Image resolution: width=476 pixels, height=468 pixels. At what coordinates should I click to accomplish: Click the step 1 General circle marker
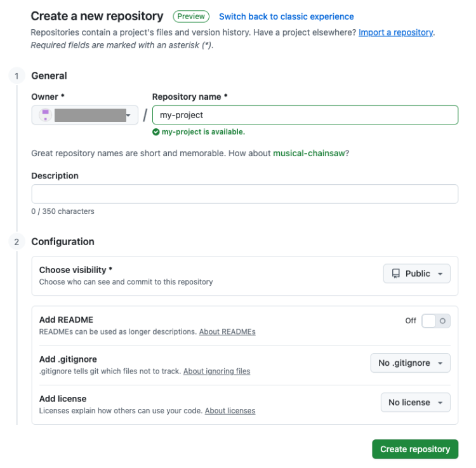(x=17, y=76)
